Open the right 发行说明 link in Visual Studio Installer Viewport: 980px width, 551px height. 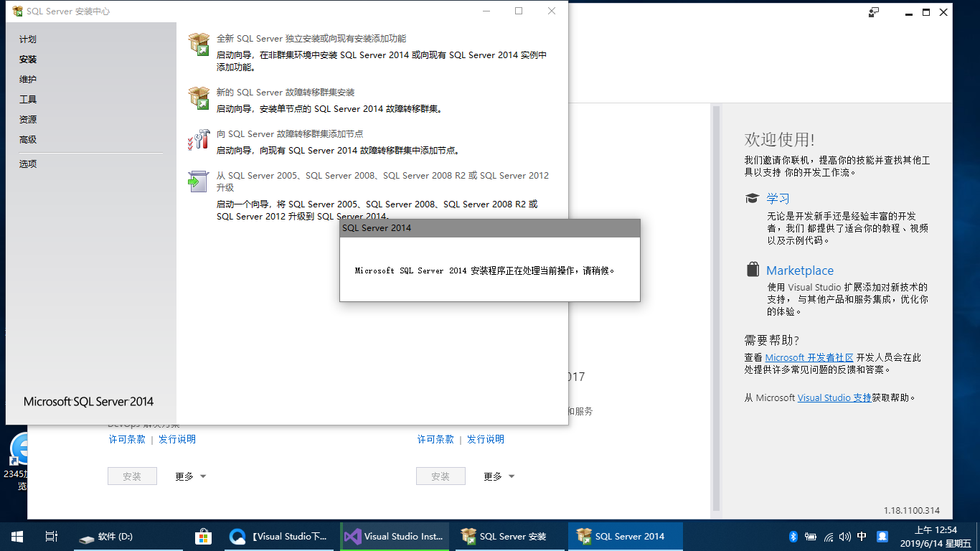[x=486, y=439]
